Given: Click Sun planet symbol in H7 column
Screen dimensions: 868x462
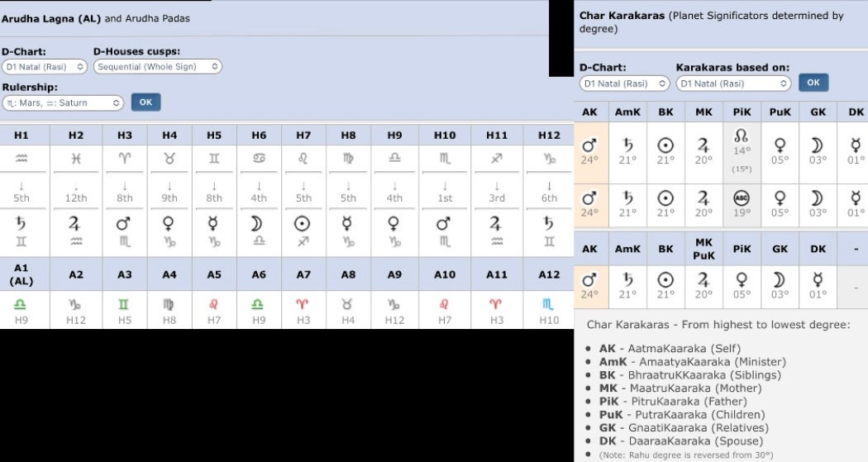Looking at the screenshot, I should 303,223.
